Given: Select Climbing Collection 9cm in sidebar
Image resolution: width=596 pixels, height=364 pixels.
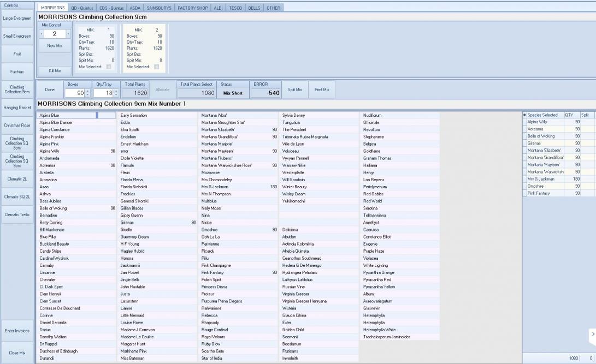Looking at the screenshot, I should pyautogui.click(x=17, y=89).
